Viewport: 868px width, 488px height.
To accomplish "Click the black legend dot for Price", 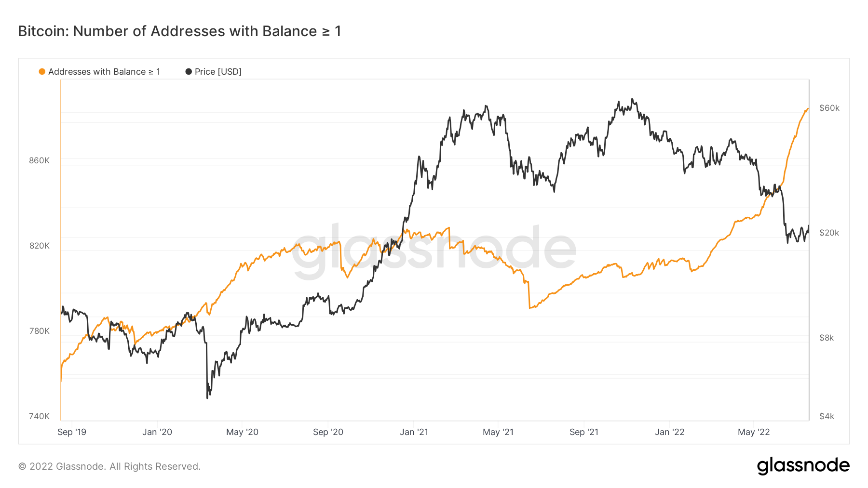I will click(x=189, y=72).
